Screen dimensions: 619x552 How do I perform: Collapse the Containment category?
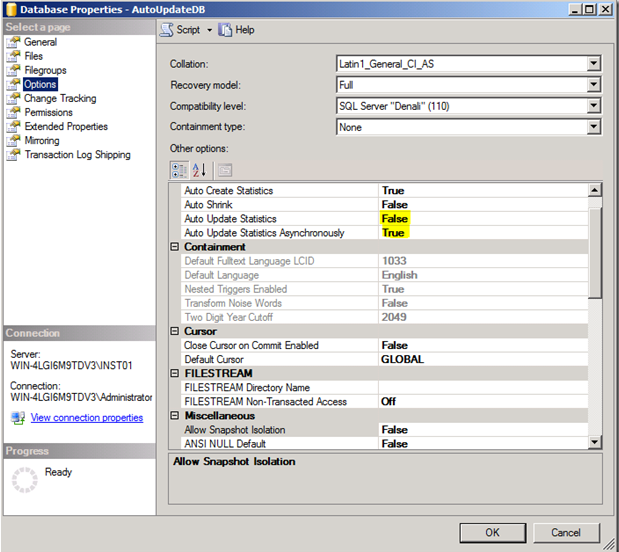tap(175, 247)
